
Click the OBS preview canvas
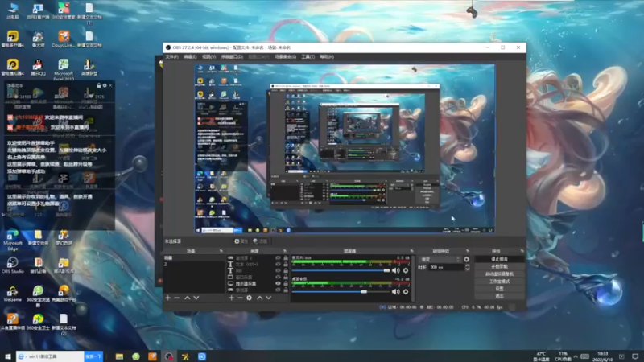coord(345,149)
